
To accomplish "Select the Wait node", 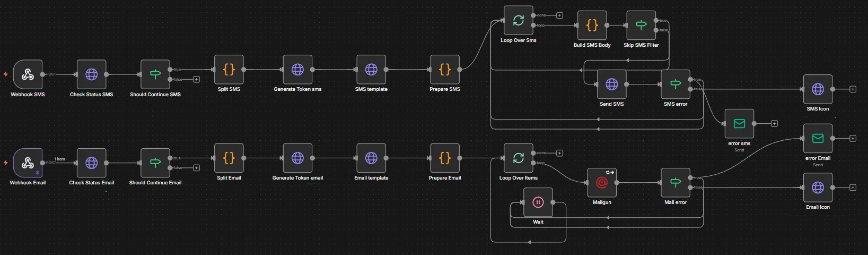I will click(538, 202).
